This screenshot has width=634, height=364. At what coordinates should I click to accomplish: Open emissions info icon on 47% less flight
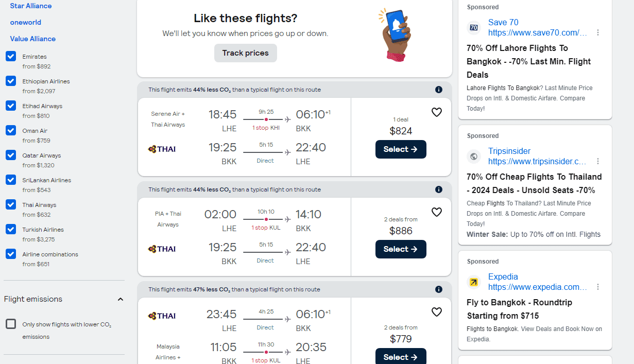click(x=439, y=289)
